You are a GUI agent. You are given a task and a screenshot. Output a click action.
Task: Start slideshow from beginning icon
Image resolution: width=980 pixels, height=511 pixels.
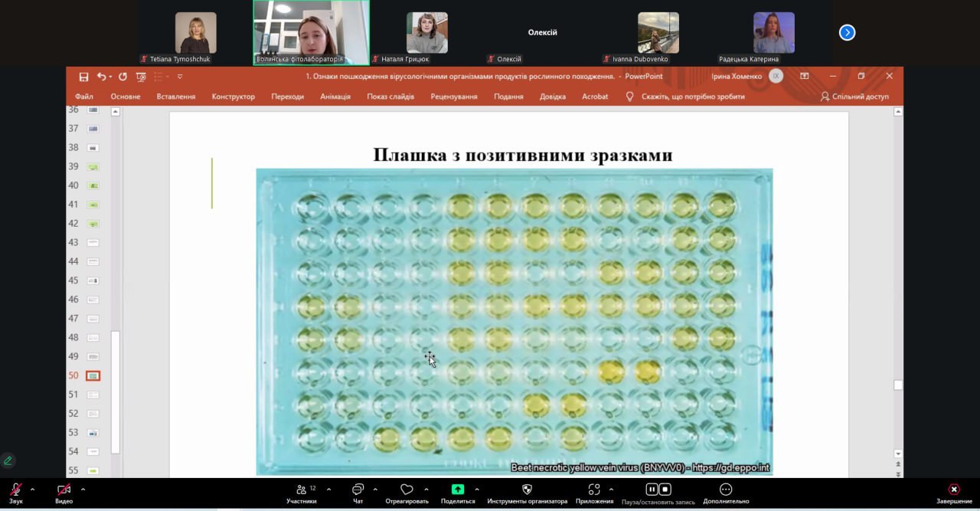point(141,77)
